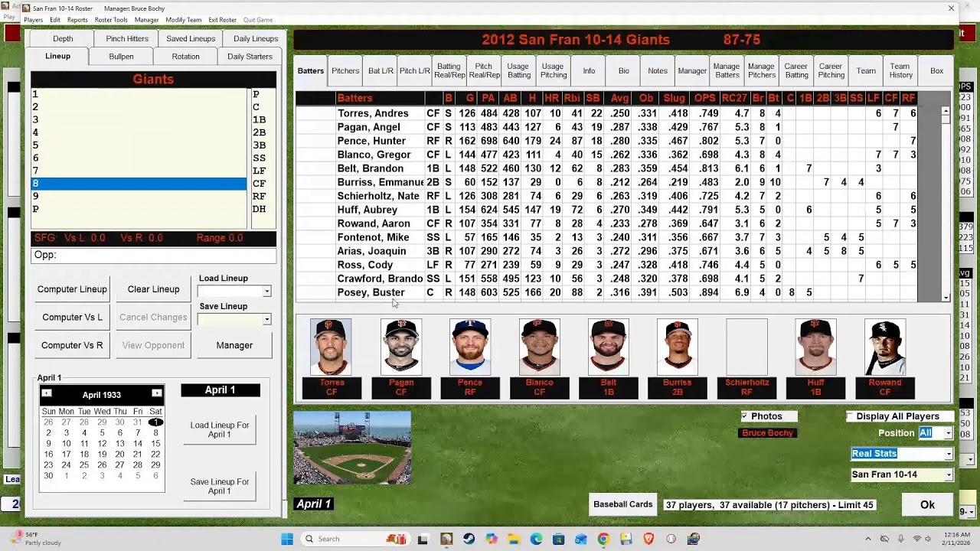Open the Team History tab
980x551 pixels.
point(901,71)
